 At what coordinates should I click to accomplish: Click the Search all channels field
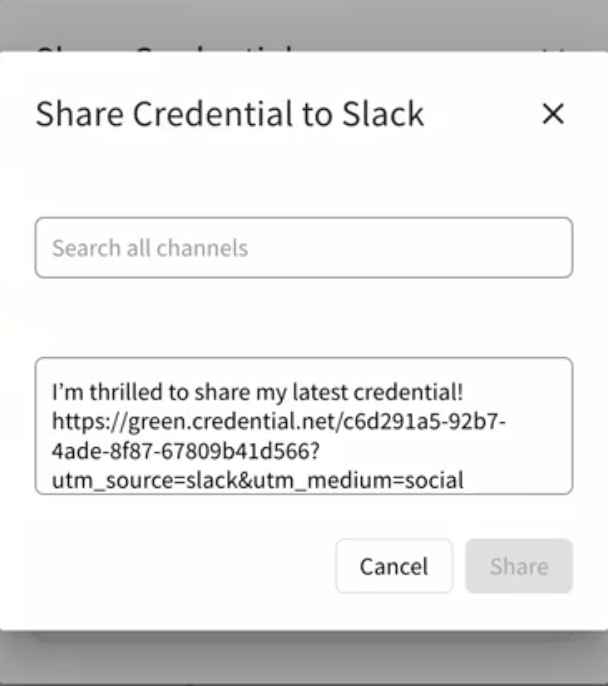pyautogui.click(x=304, y=248)
